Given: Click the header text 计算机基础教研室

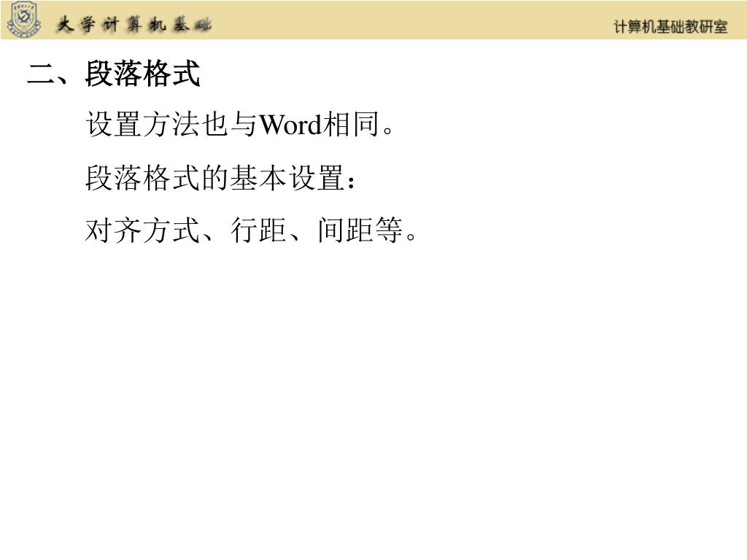Looking at the screenshot, I should pos(671,27).
